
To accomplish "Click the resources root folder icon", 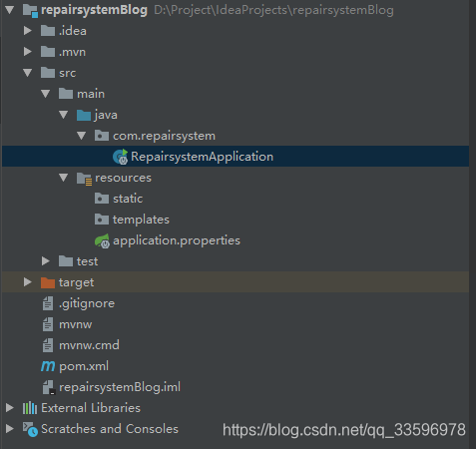I will 84,179.
